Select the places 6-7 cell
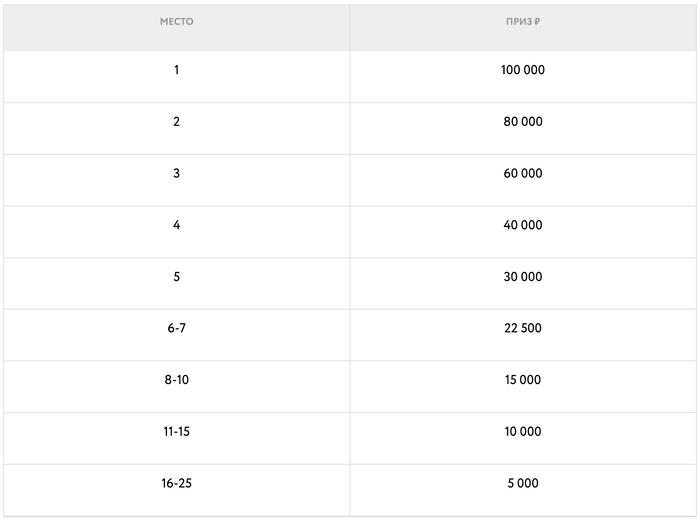 pos(176,329)
